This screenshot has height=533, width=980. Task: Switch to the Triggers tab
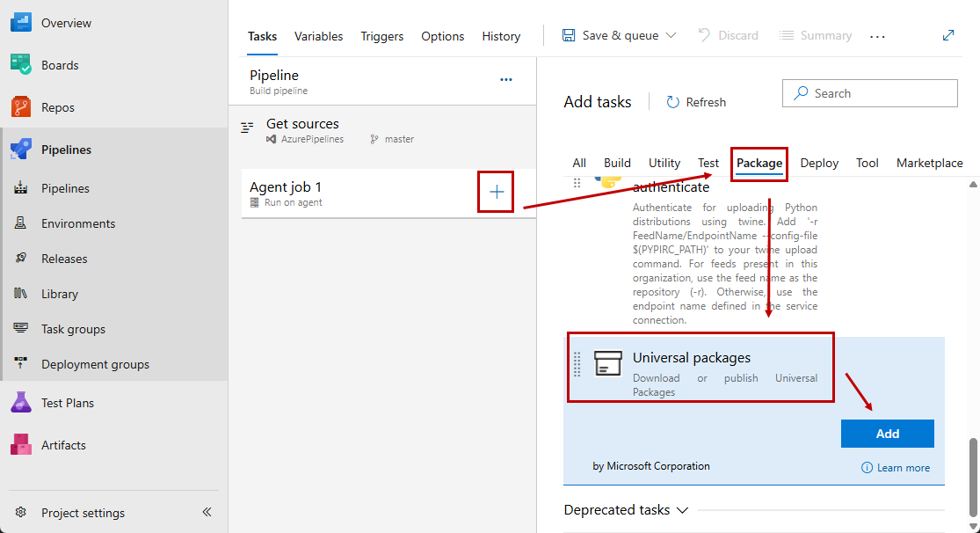point(381,36)
